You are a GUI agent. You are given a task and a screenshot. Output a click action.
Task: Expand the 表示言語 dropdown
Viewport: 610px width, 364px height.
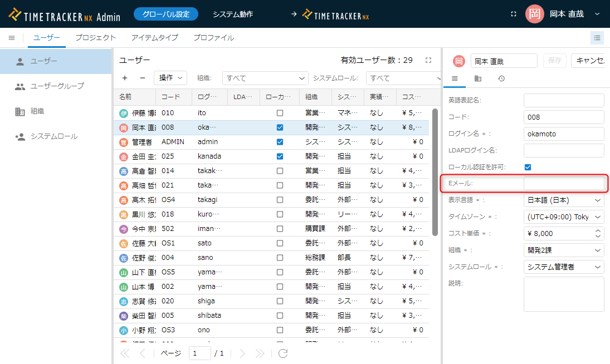[x=564, y=200]
